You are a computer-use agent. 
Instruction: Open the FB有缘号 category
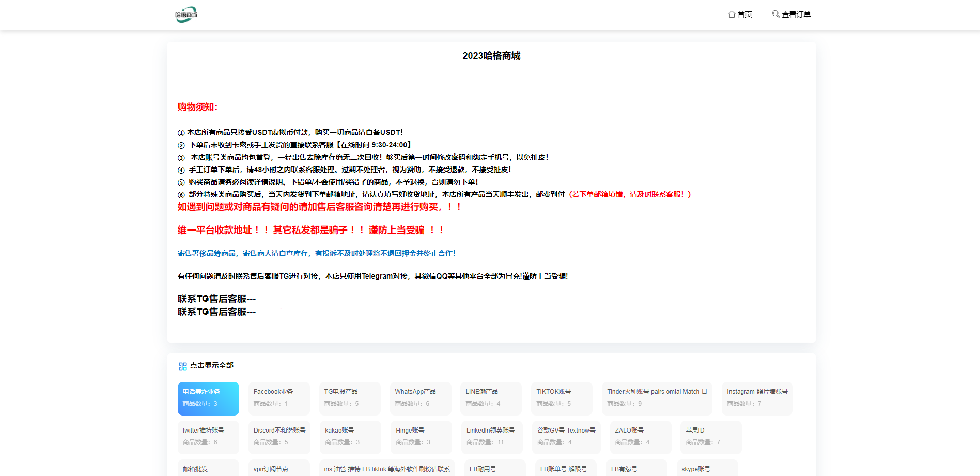coord(636,468)
